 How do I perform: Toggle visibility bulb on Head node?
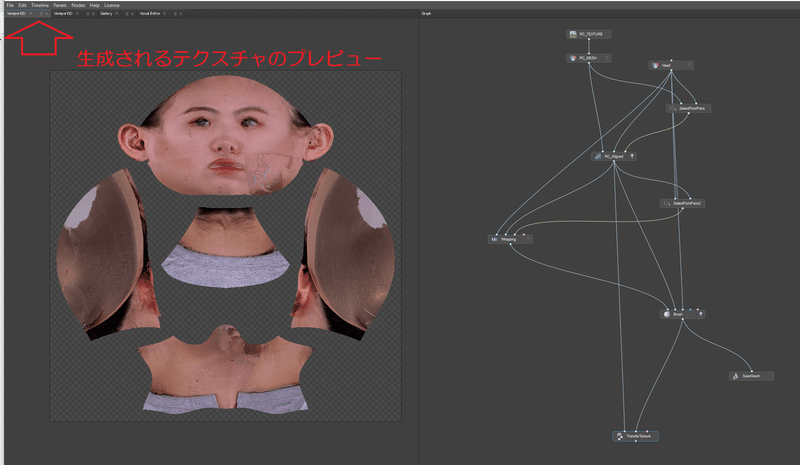689,65
